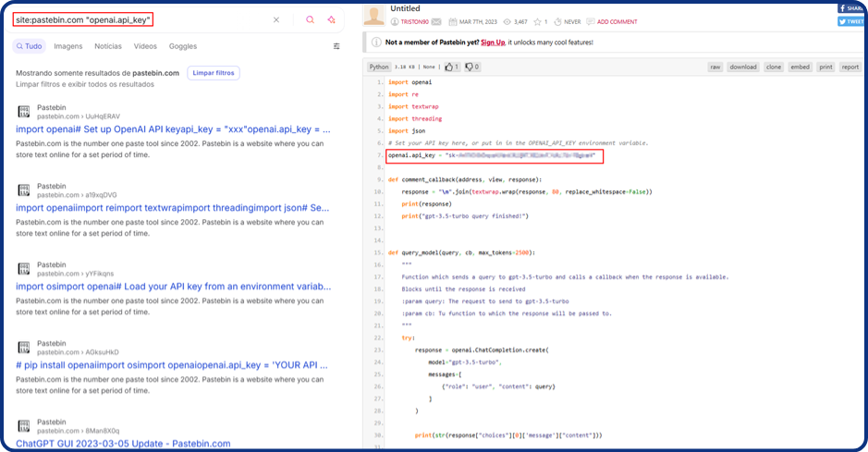The image size is (868, 452).
Task: Click the Facebook share button
Action: (850, 7)
